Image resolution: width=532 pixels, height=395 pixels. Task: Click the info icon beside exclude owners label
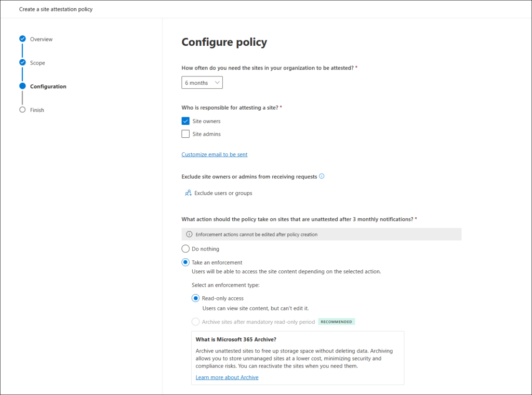tap(322, 176)
